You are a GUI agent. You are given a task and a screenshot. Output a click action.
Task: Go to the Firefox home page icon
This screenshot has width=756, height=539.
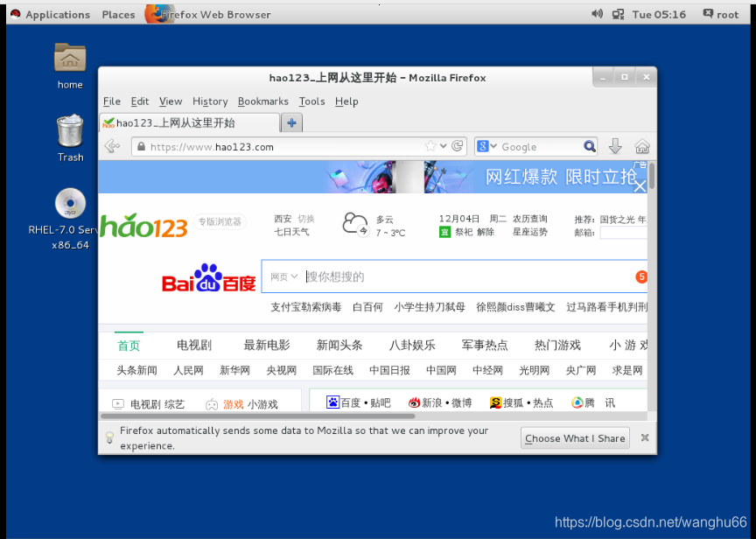641,145
